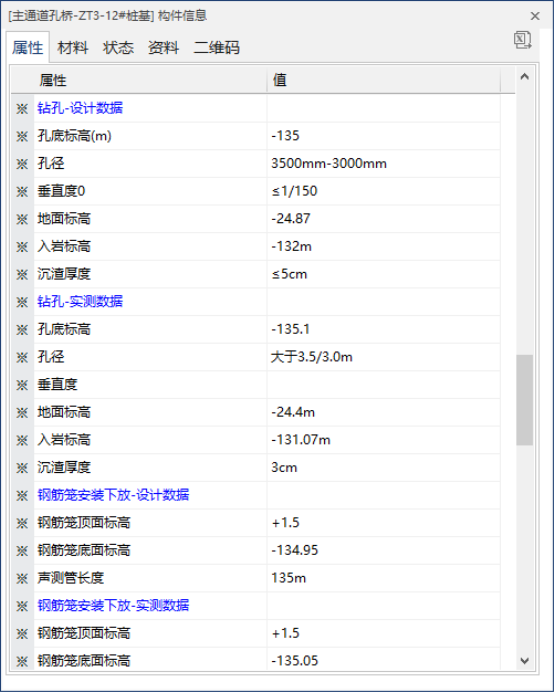Screen dimensions: 554x692
Task: Switch to the 状态 tab
Action: pos(118,48)
